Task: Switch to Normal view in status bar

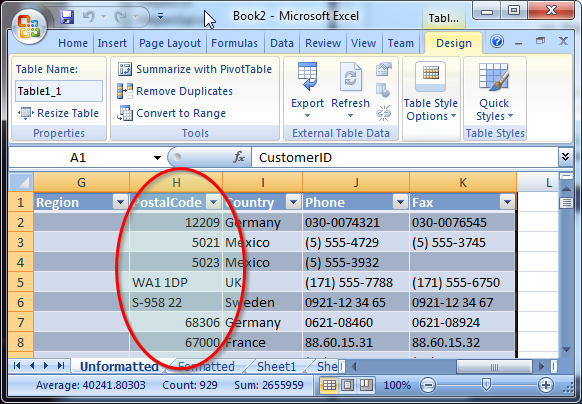Action: 329,385
